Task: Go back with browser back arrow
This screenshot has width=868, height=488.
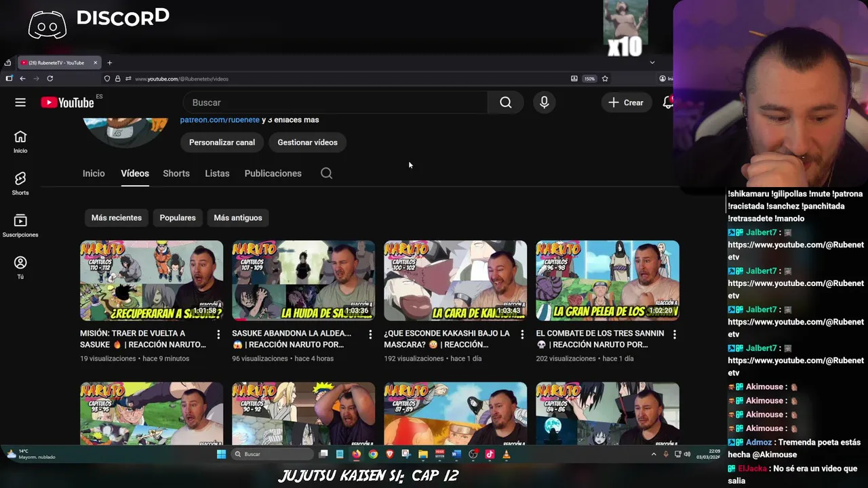Action: [22, 79]
